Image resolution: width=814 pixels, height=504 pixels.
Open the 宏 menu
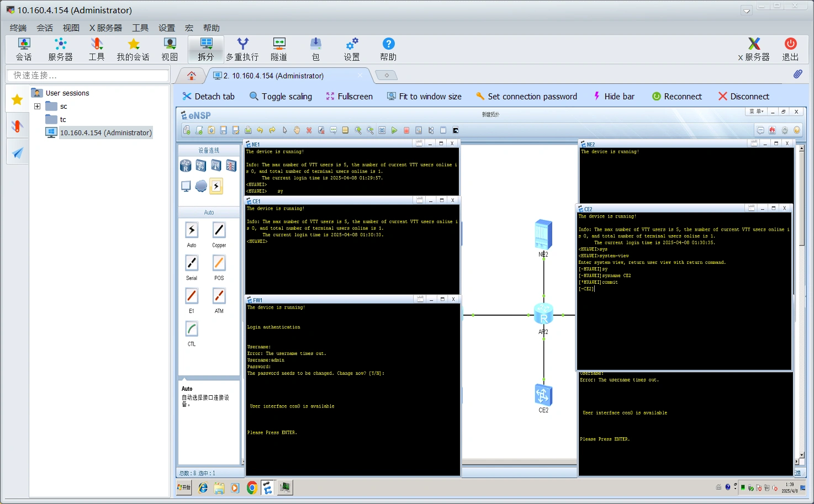189,28
